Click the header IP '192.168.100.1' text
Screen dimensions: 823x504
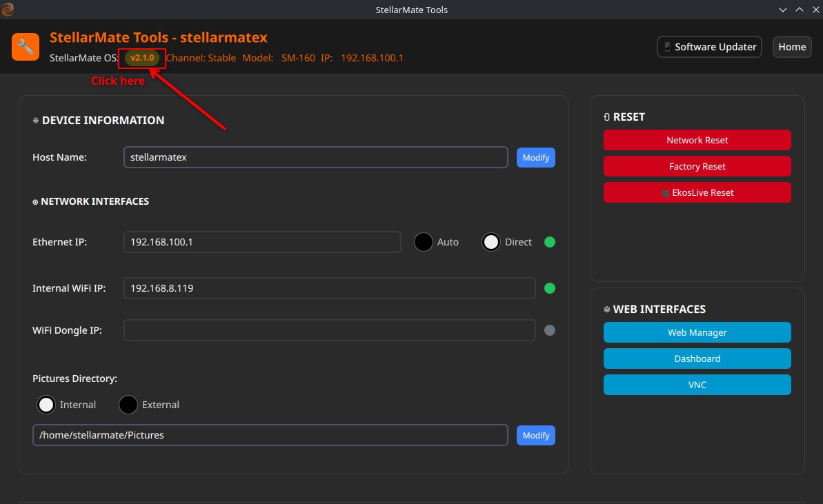pyautogui.click(x=372, y=58)
